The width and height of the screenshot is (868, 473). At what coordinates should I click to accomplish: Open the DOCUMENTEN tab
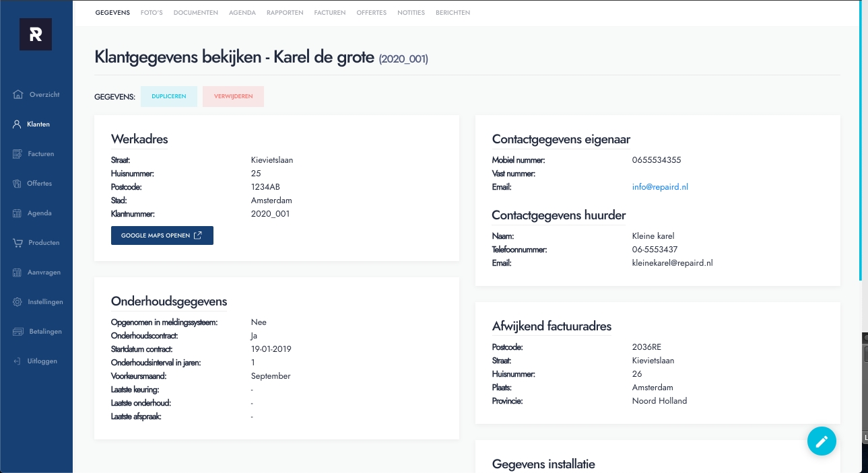coord(195,12)
